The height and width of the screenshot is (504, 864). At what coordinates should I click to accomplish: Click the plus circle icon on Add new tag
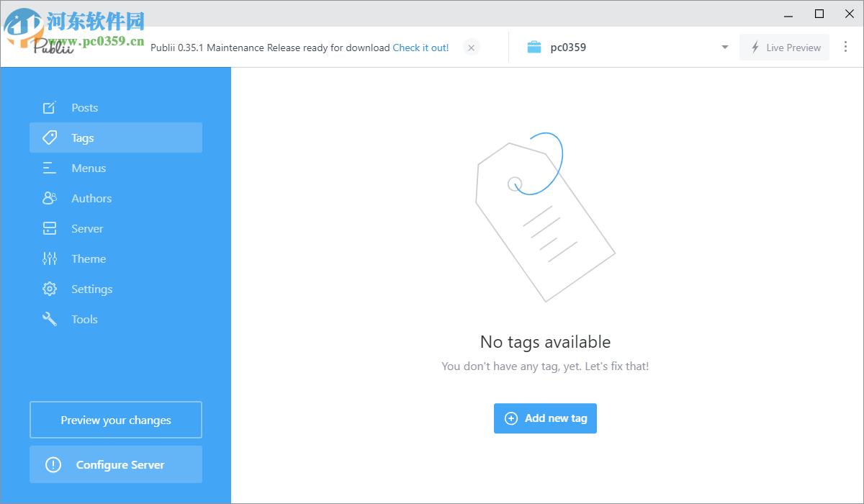(511, 418)
